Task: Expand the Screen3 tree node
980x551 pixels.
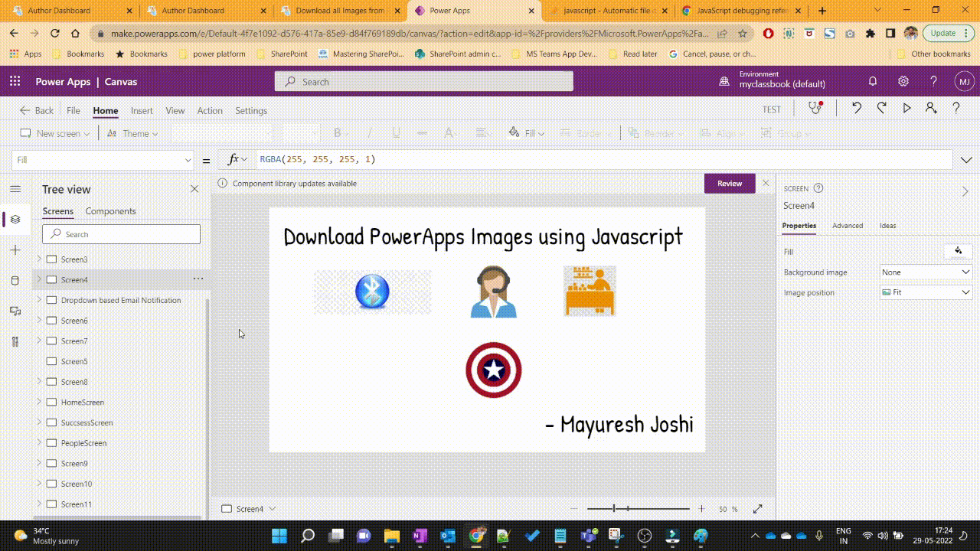Action: coord(39,259)
